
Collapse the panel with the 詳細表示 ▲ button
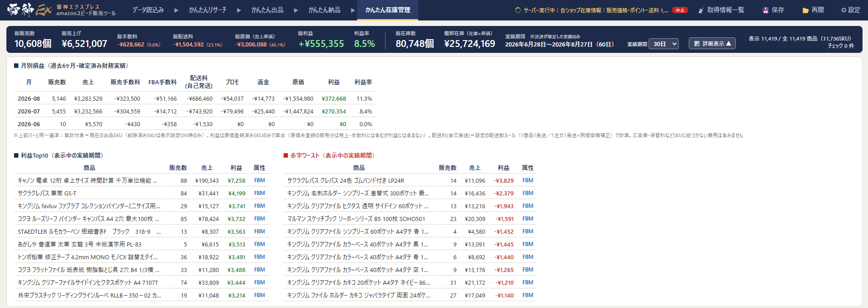coord(712,43)
